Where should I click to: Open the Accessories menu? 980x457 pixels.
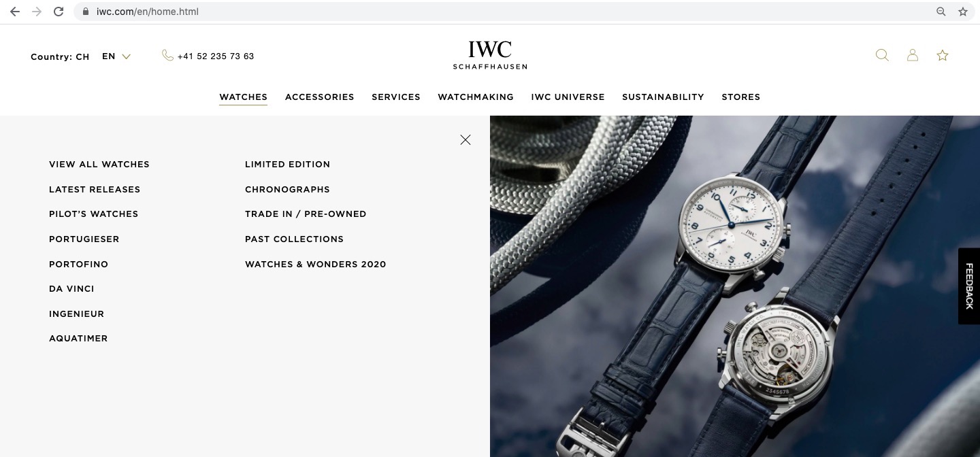319,97
